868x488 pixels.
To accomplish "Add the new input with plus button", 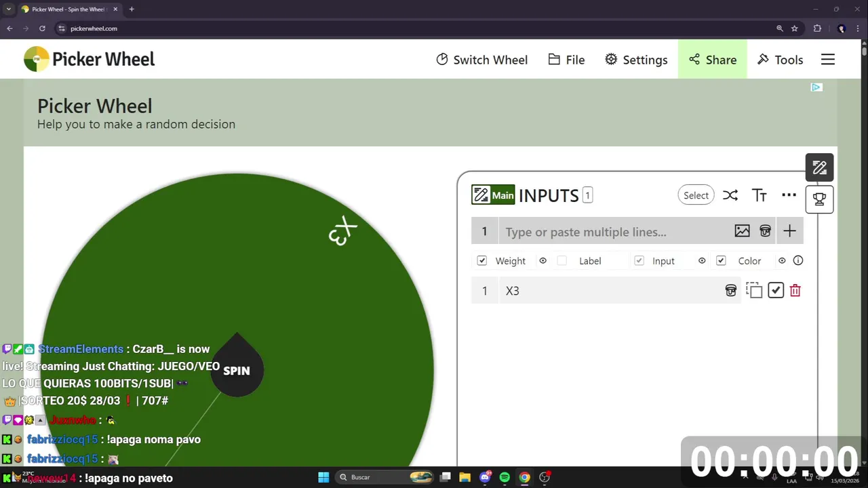I will (x=789, y=231).
